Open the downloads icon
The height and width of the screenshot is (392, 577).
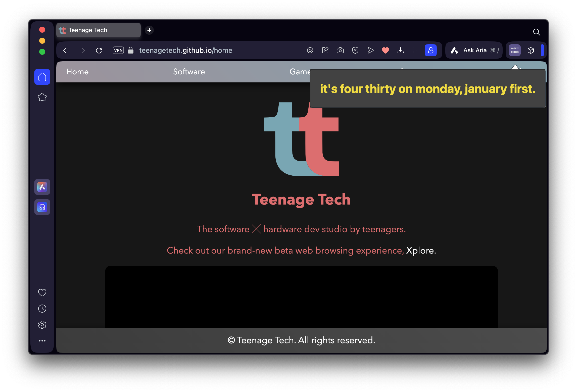(x=401, y=50)
